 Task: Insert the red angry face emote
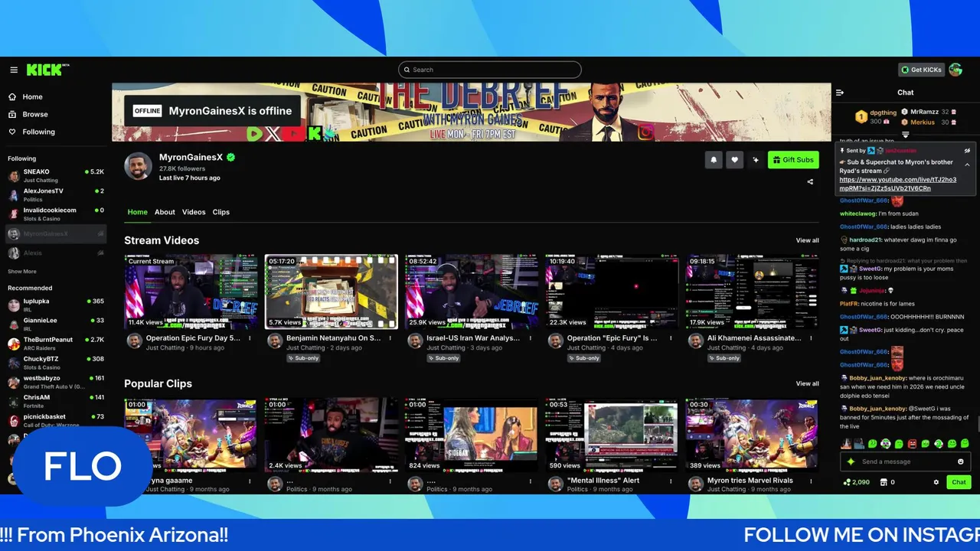pos(912,444)
